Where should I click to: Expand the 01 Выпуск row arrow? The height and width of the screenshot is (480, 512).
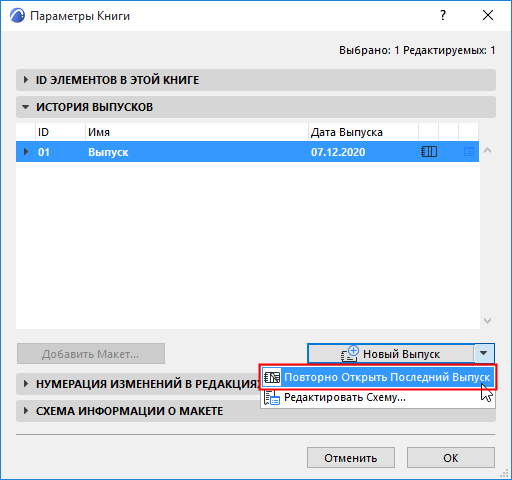point(26,152)
